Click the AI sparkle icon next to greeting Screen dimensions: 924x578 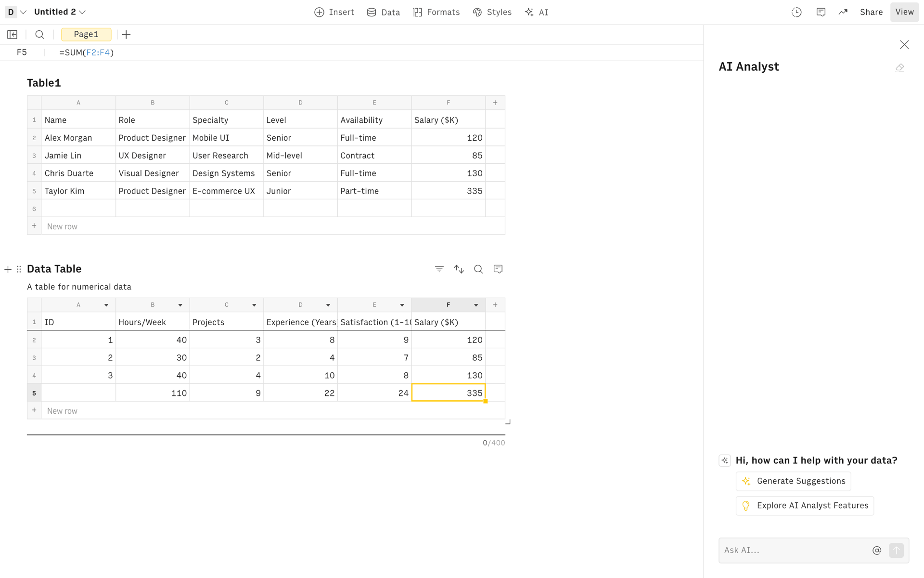click(725, 460)
